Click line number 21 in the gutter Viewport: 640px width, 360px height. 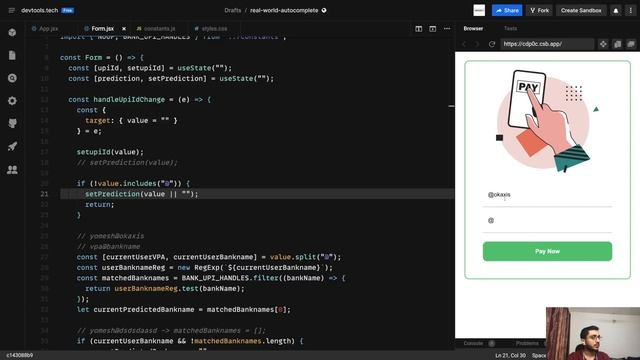44,194
